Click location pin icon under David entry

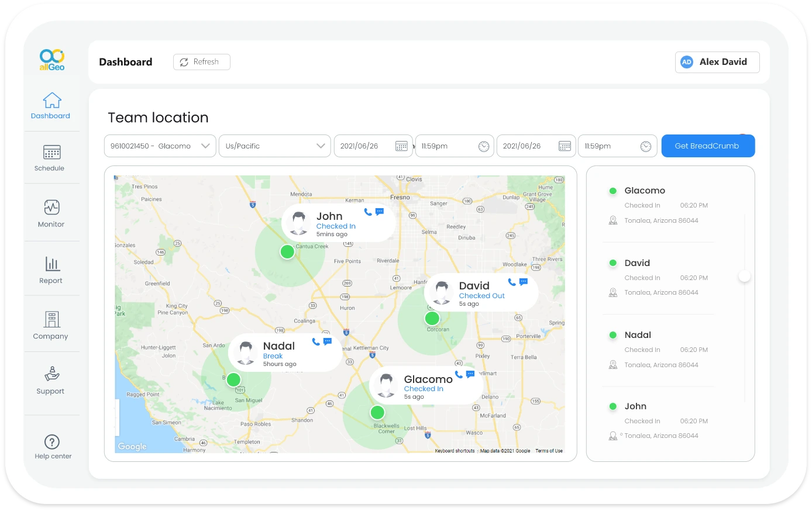pyautogui.click(x=613, y=292)
